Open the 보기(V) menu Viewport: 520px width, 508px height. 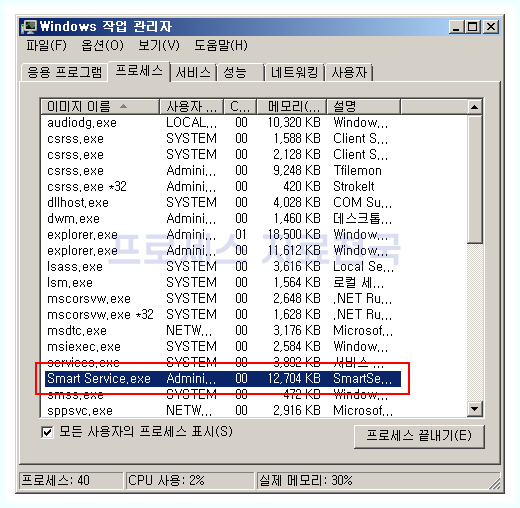click(x=159, y=45)
